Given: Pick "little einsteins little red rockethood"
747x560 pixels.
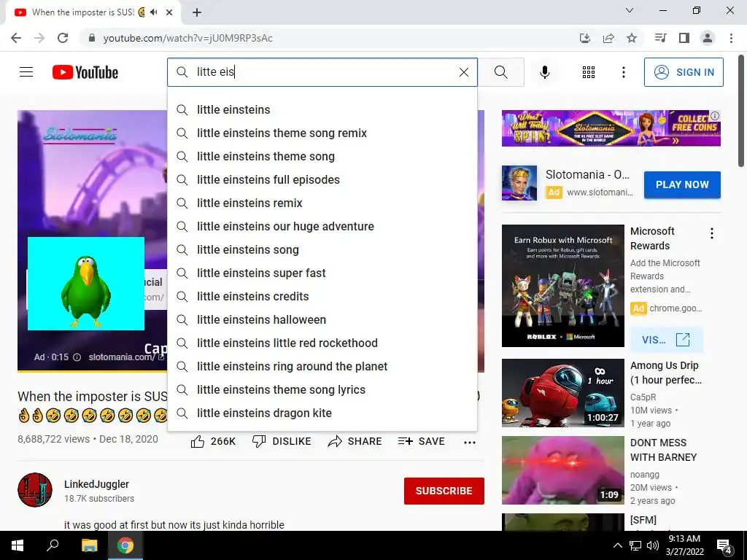Looking at the screenshot, I should 322,343.
